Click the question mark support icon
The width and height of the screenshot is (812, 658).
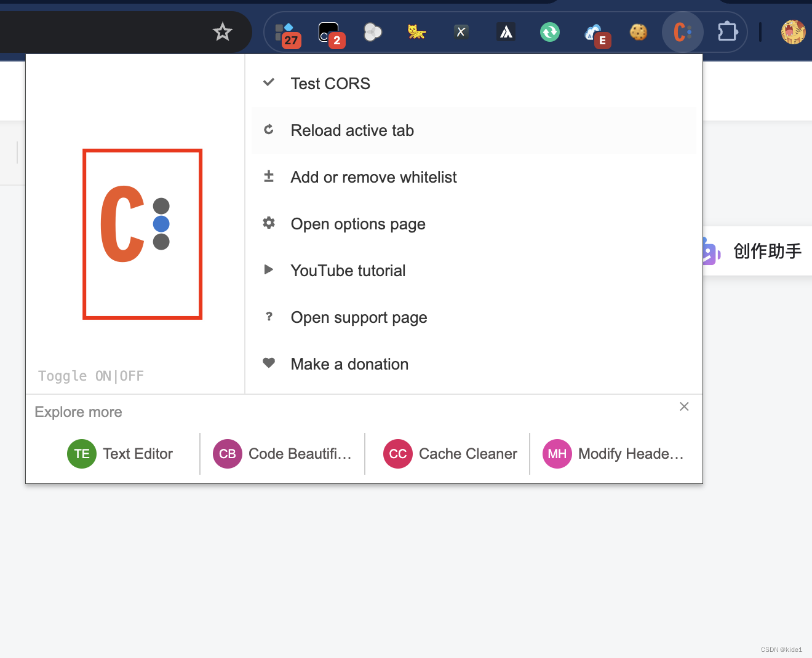[x=269, y=316]
